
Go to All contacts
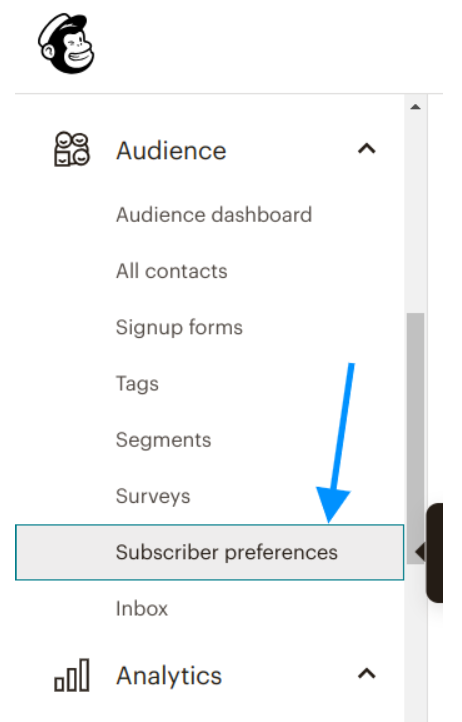tap(172, 271)
